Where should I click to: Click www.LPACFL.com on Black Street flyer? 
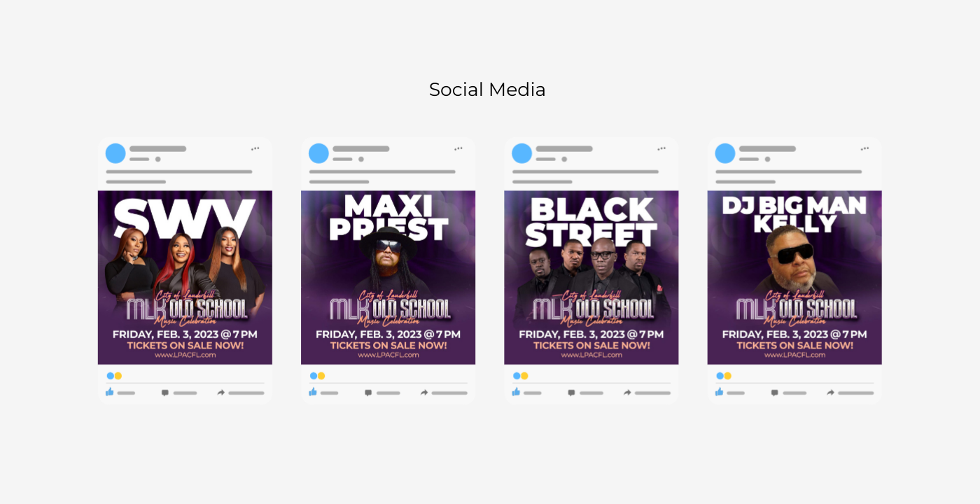[591, 355]
